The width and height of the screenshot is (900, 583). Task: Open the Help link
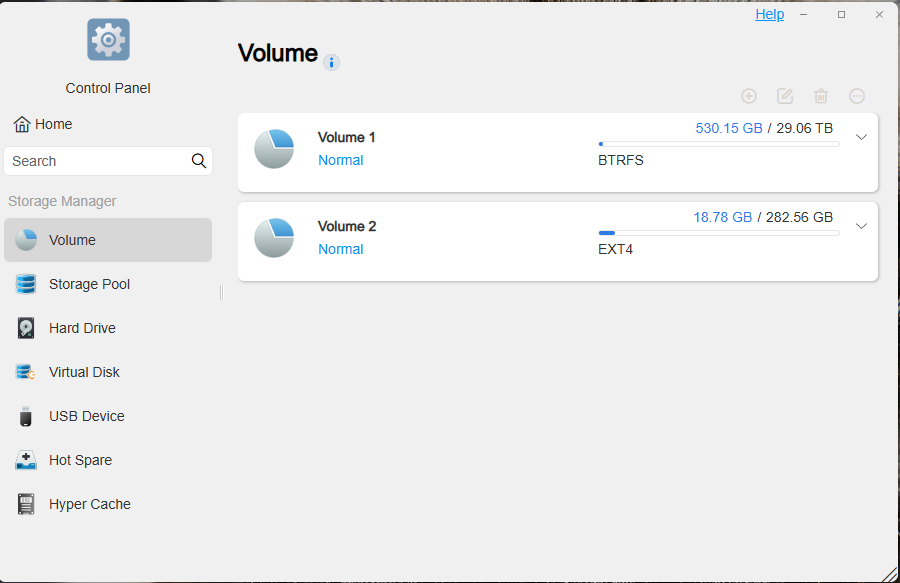point(769,14)
